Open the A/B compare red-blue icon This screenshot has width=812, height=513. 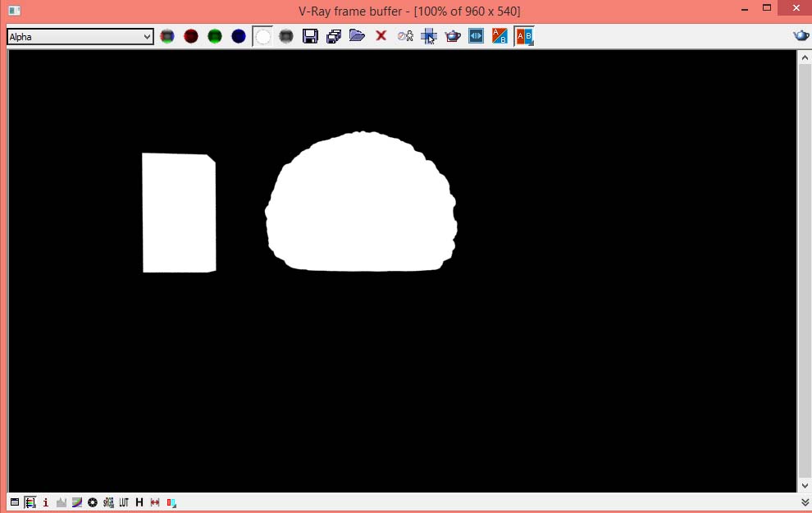[x=500, y=36]
